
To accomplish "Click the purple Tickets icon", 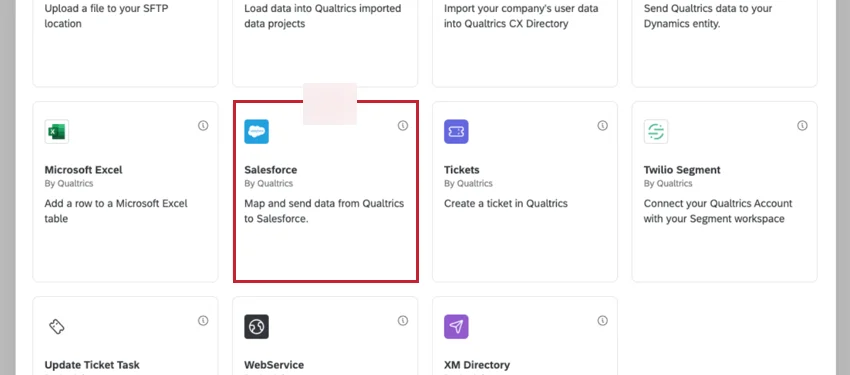I will tap(456, 132).
